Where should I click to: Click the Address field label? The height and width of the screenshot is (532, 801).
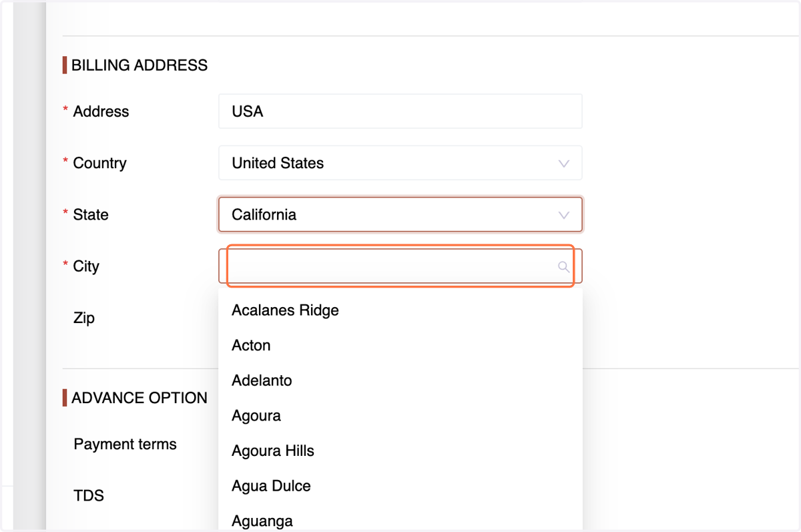tap(101, 111)
